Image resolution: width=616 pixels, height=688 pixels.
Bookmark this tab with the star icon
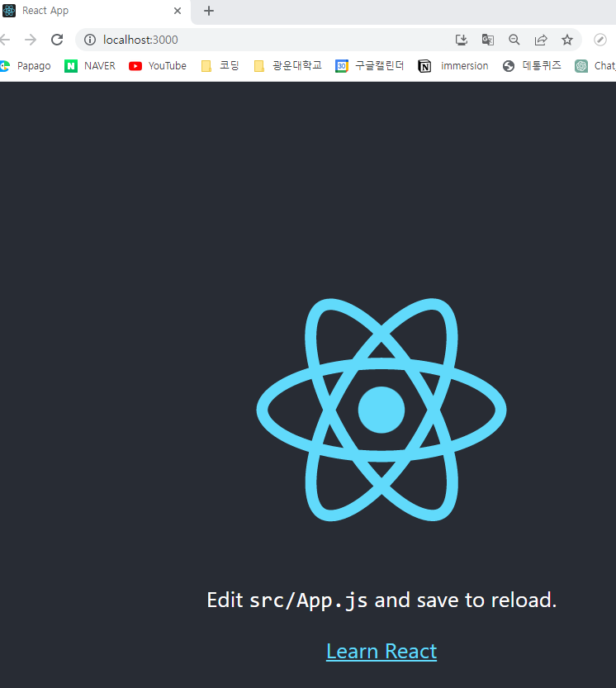pyautogui.click(x=567, y=40)
